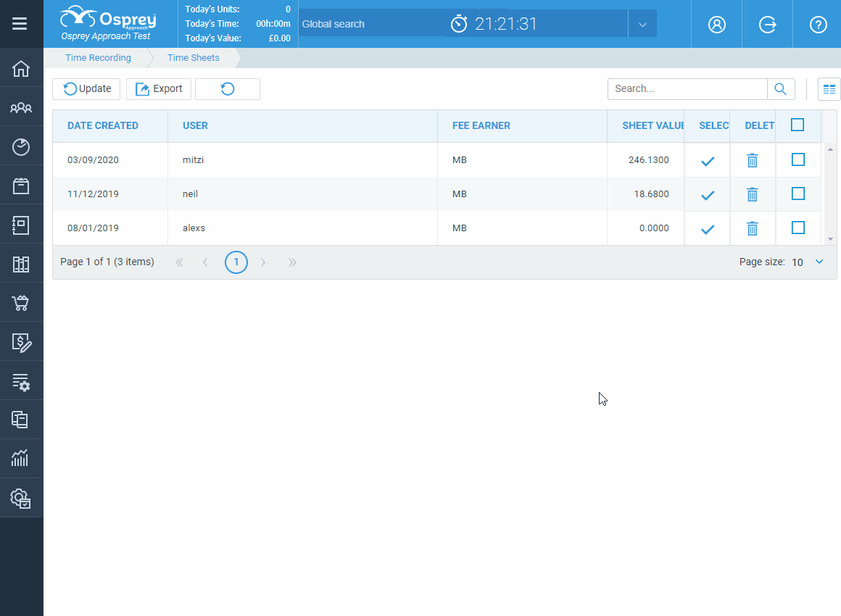The image size is (841, 616).
Task: Open the address book icon in sidebar
Action: click(21, 225)
